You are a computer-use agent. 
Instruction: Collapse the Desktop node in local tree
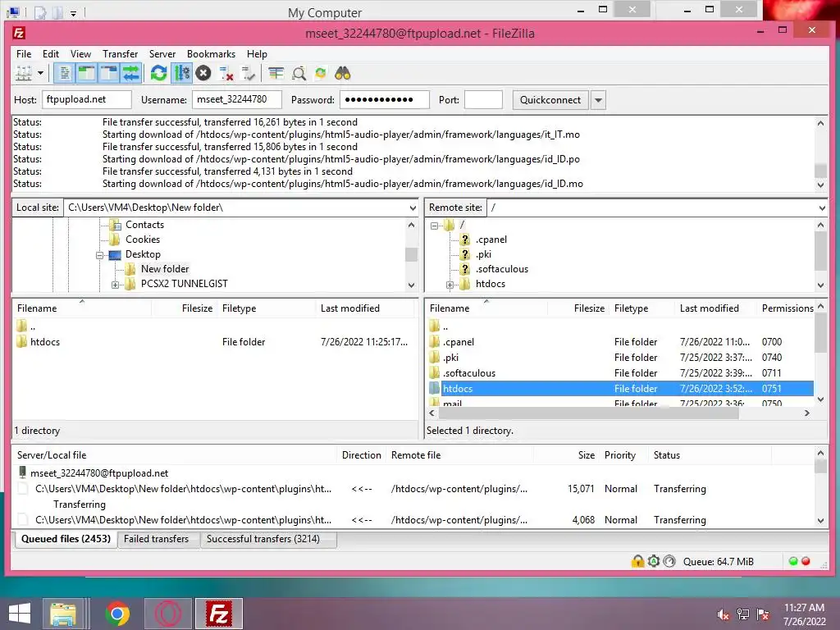click(99, 256)
